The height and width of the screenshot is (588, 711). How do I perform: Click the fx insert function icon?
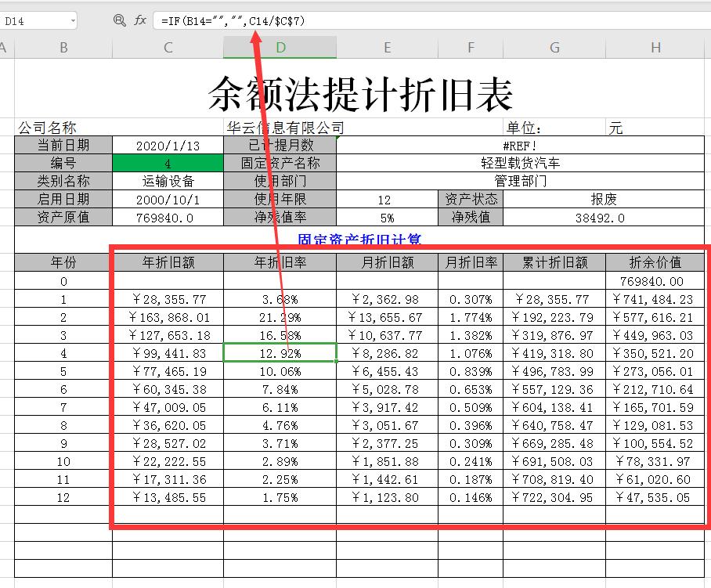pos(139,21)
